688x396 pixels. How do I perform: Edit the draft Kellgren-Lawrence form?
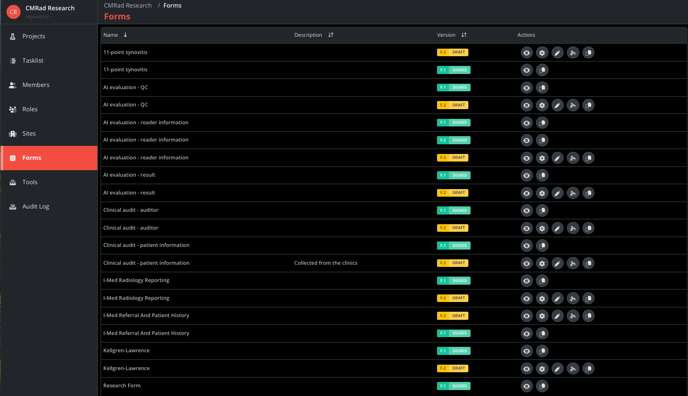click(557, 368)
